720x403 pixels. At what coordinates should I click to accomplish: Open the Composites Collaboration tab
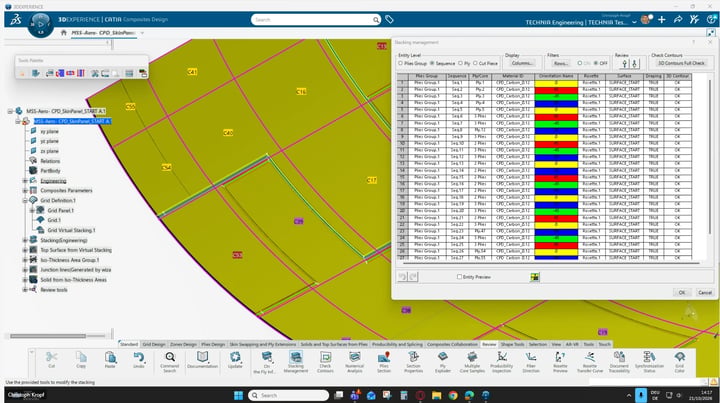pos(452,344)
